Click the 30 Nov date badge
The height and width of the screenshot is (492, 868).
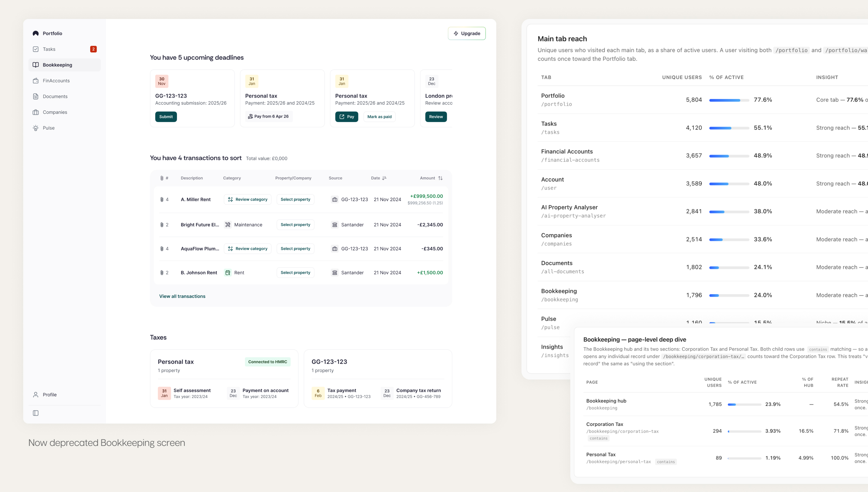click(162, 81)
